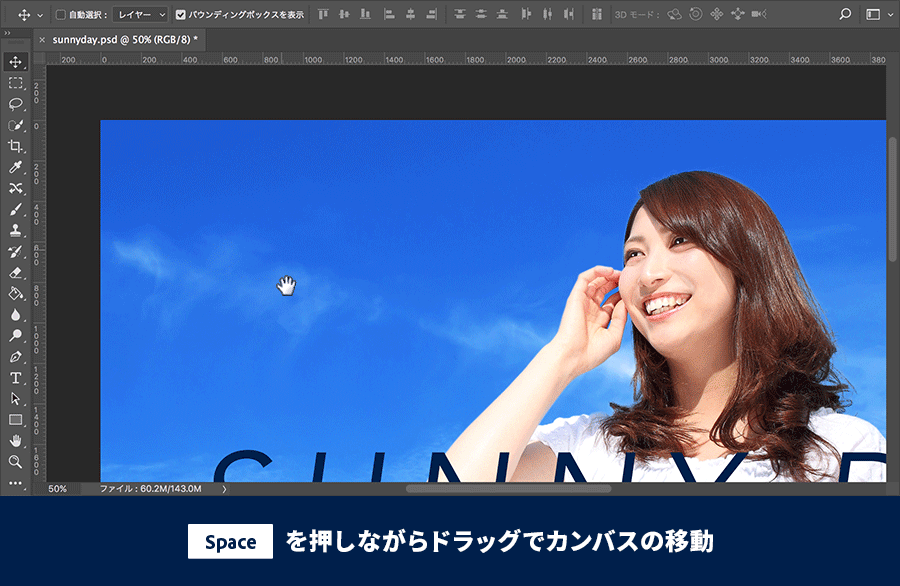Viewport: 900px width, 586px height.
Task: Expand the toolbox double-arrow toggle
Action: (7, 33)
